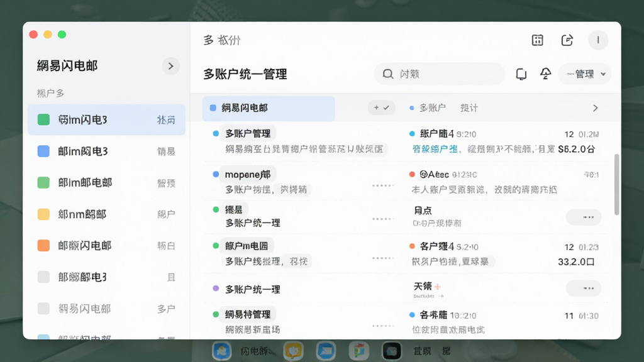Select the highlighted first account in sidebar

tap(106, 119)
